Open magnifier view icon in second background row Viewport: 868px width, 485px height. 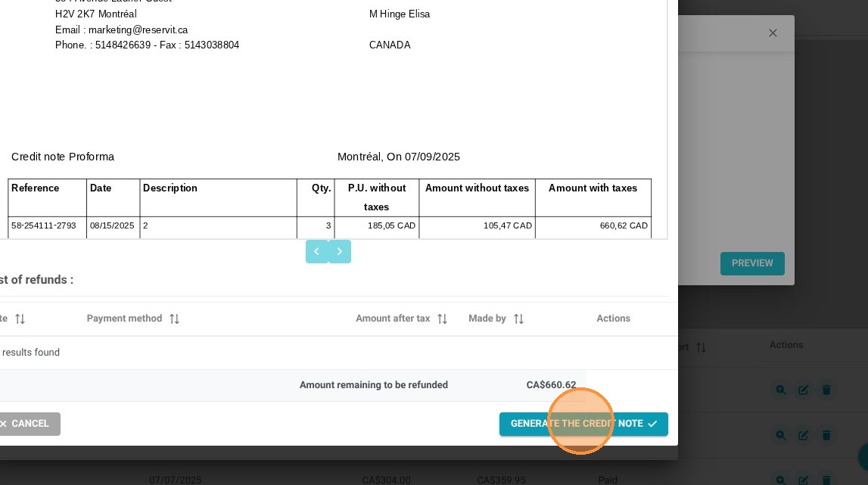780,435
